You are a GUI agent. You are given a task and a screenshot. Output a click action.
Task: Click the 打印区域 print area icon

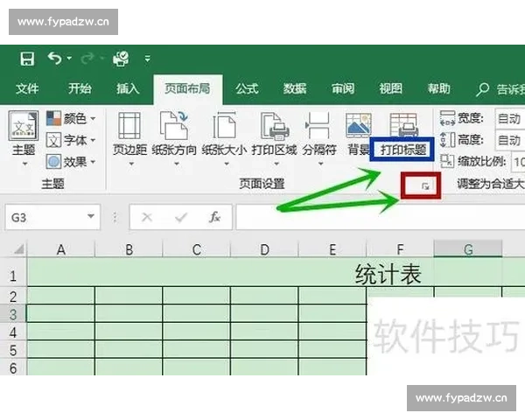click(x=275, y=126)
